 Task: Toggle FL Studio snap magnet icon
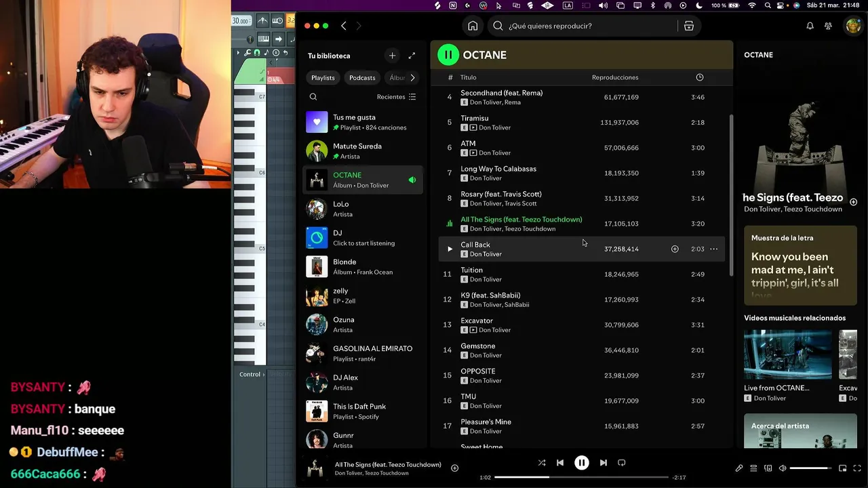[x=257, y=53]
